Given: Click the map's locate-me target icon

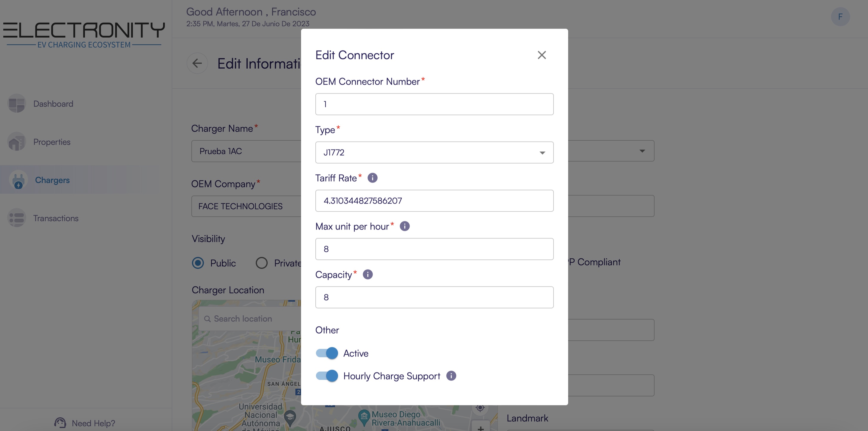Looking at the screenshot, I should tap(480, 408).
